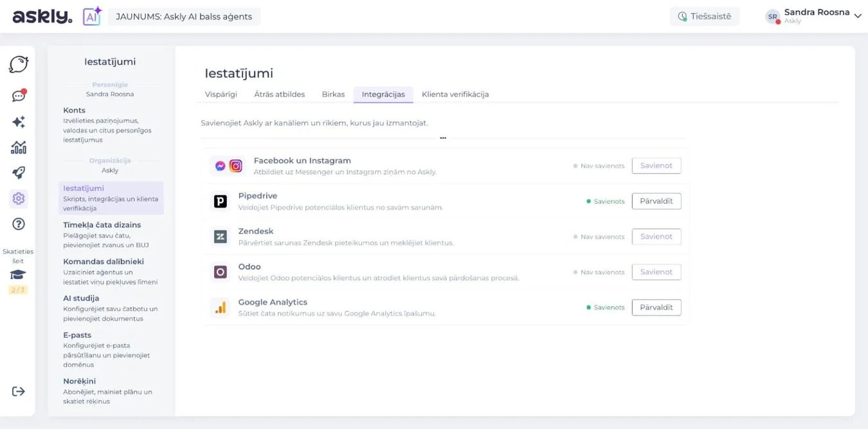
Task: Click Nav savienots status in Zendesk row
Action: click(x=599, y=237)
